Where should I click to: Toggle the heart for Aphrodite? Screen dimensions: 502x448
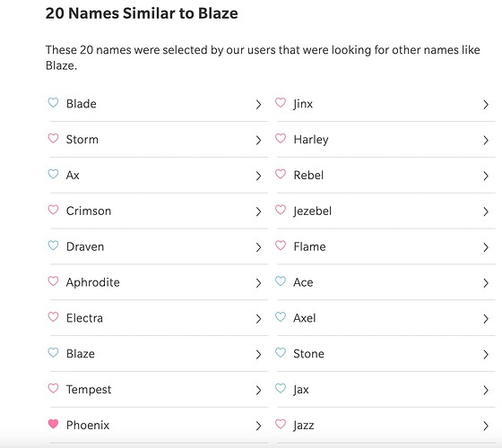[x=53, y=281]
